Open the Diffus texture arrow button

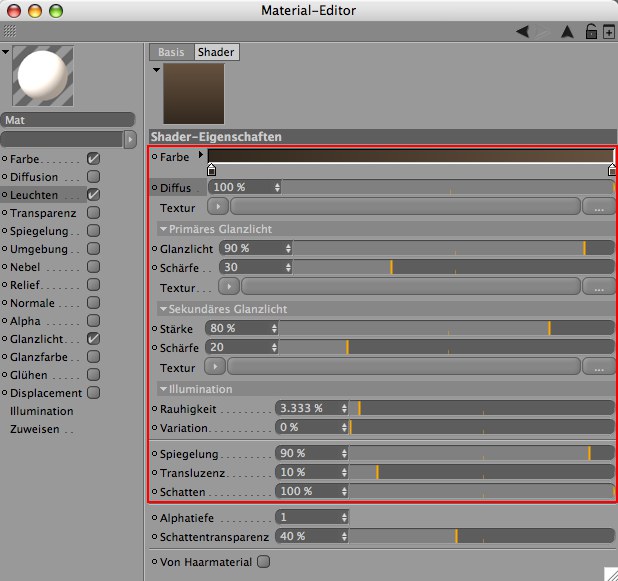pos(217,207)
